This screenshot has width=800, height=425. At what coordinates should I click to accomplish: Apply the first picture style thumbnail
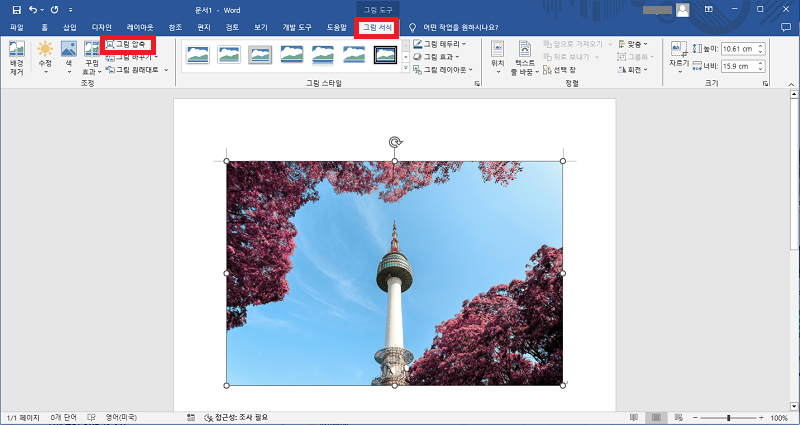tap(197, 54)
